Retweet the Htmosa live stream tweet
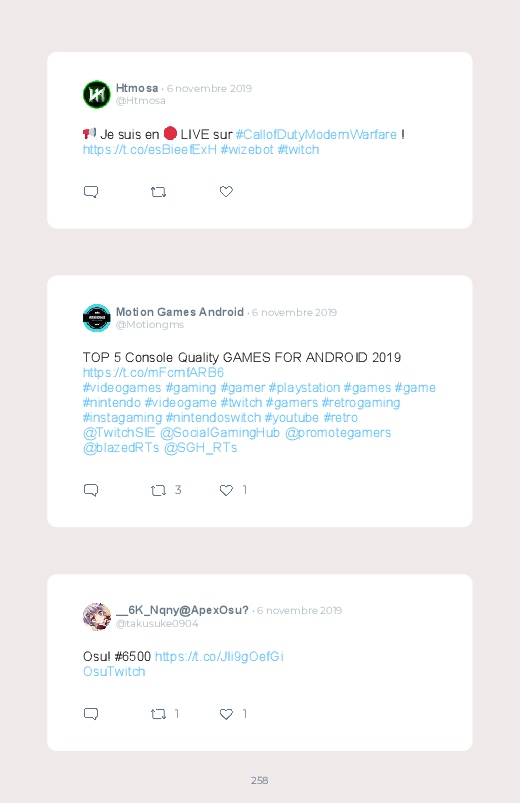520x803 pixels. pyautogui.click(x=158, y=192)
